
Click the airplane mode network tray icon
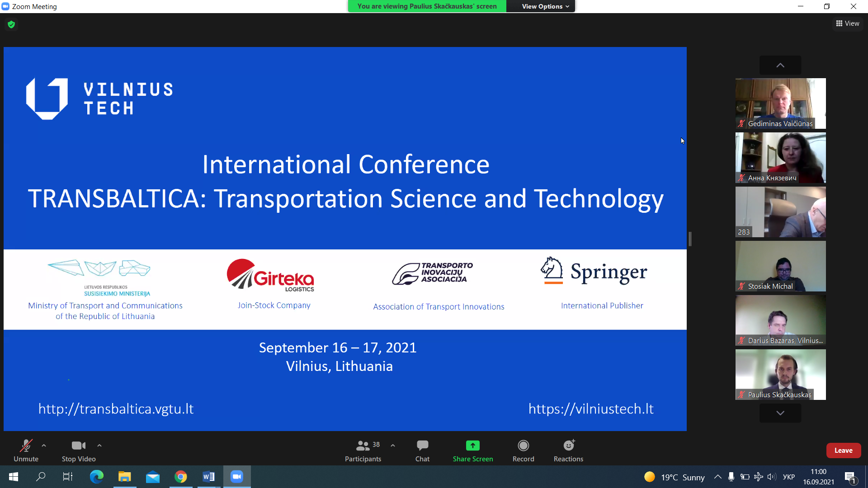(759, 477)
